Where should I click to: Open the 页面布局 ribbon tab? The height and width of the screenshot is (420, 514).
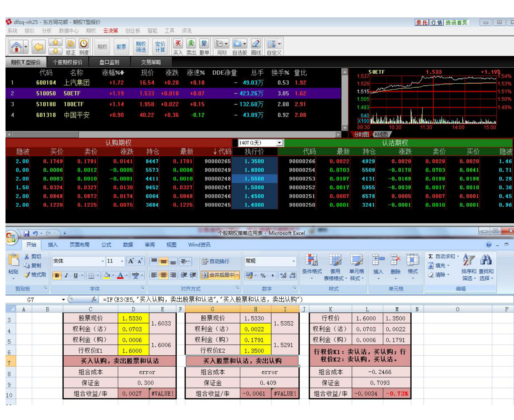79,245
